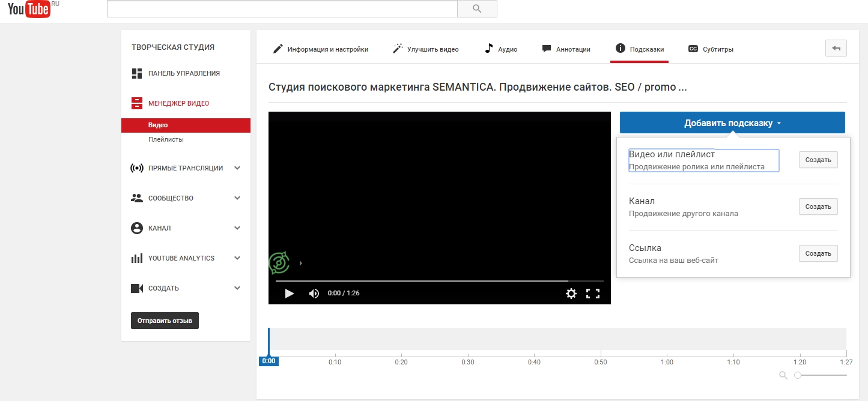Click YouTube Analytics sidebar item
The width and height of the screenshot is (868, 401).
click(x=181, y=258)
